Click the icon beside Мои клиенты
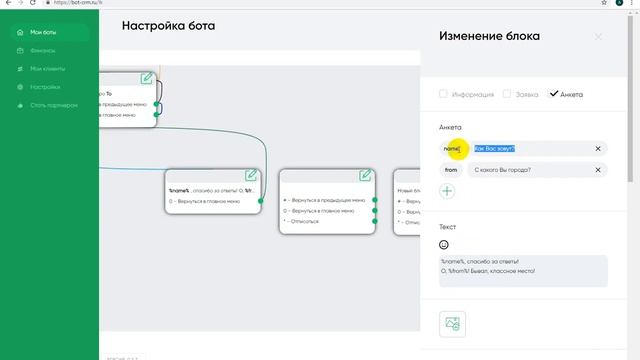640x360 pixels. pos(20,69)
